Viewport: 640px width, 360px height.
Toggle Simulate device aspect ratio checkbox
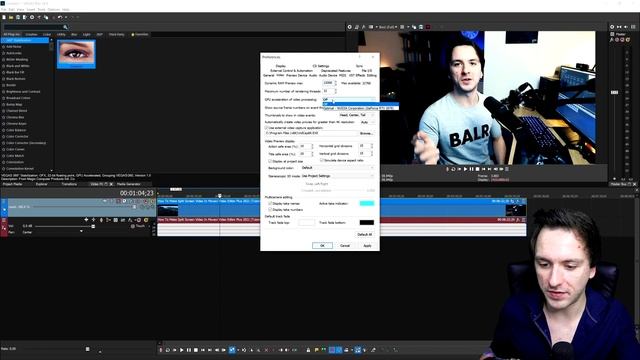(x=322, y=160)
